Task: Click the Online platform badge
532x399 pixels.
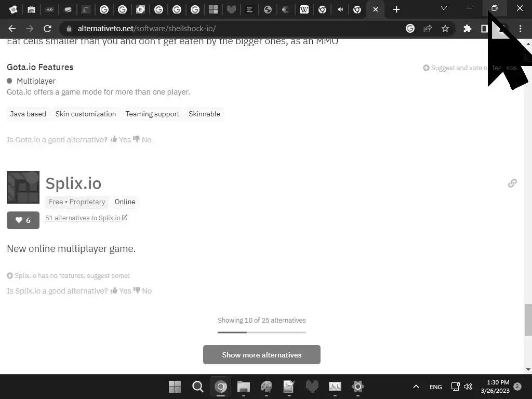Action: coord(125,202)
